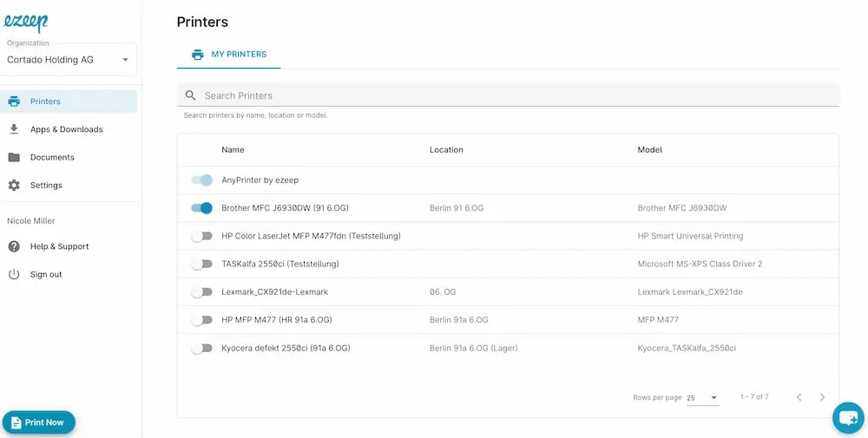Expand the Rows per page dropdown
The width and height of the screenshot is (868, 438).
(702, 397)
